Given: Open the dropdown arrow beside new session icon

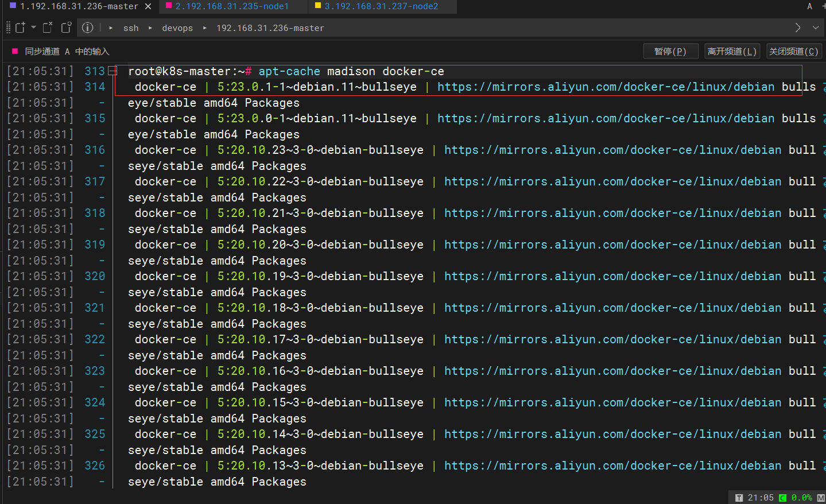Looking at the screenshot, I should point(33,28).
